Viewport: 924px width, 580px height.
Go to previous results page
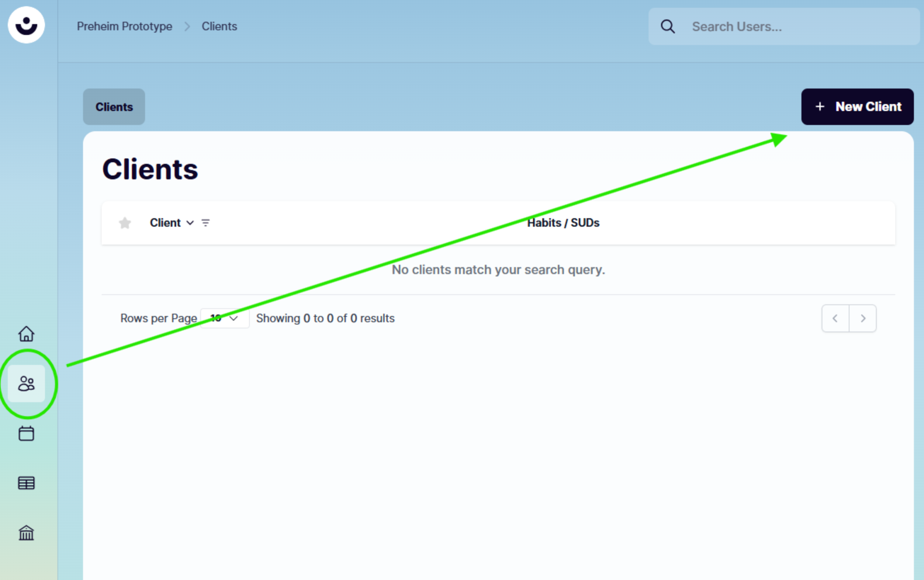835,318
